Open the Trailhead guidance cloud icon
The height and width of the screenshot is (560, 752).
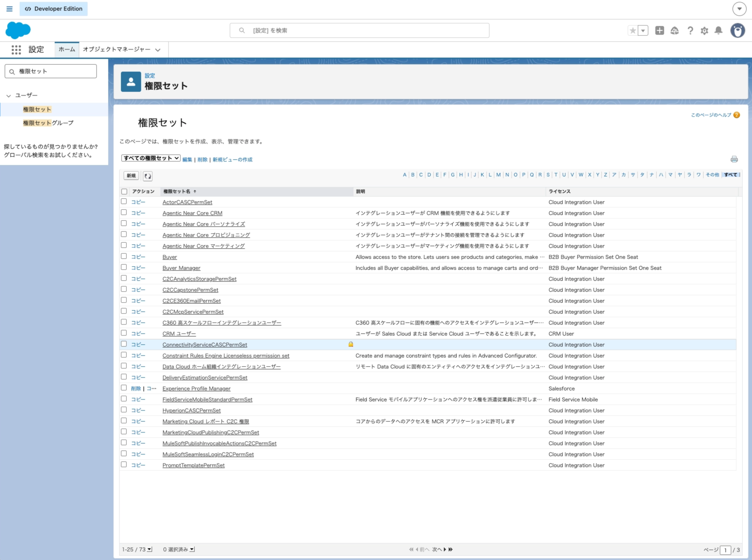point(675,30)
